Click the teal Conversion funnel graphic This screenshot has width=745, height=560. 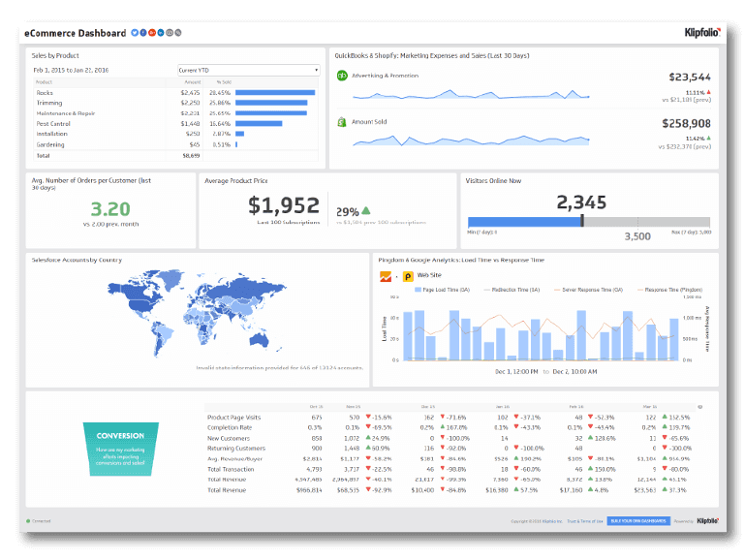pos(121,449)
